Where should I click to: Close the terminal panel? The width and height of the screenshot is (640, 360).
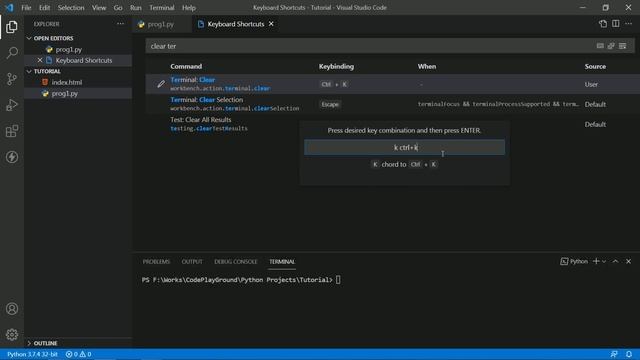[x=629, y=261]
